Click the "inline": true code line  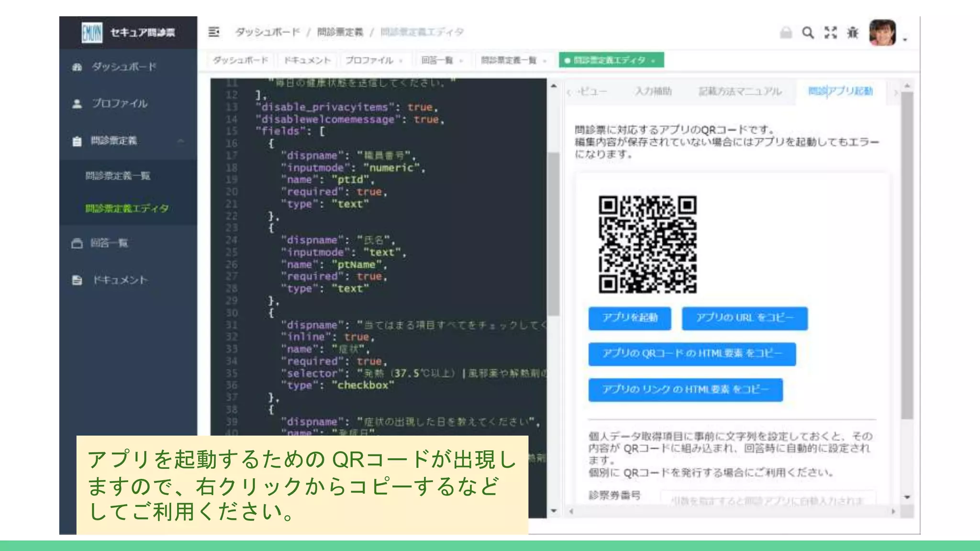[x=328, y=337]
